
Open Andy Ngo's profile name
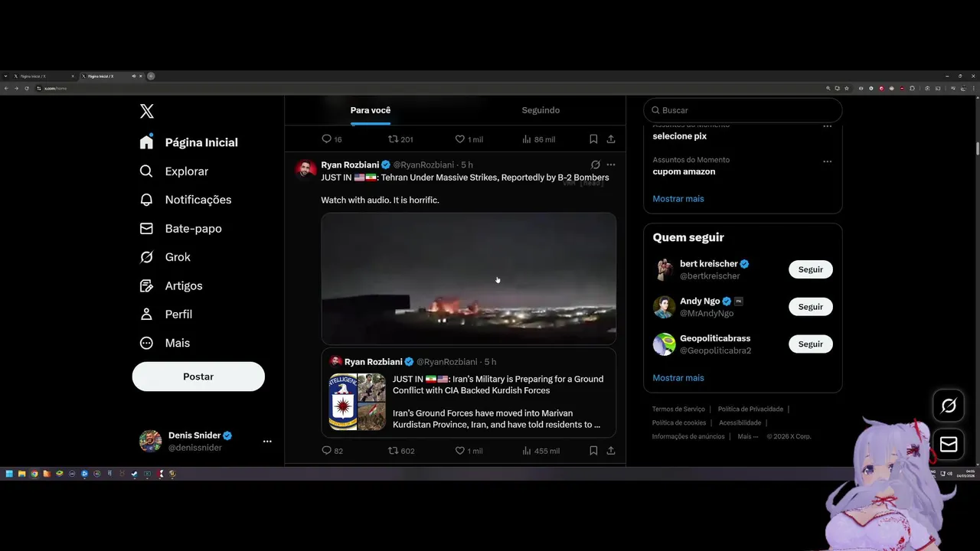tap(700, 302)
